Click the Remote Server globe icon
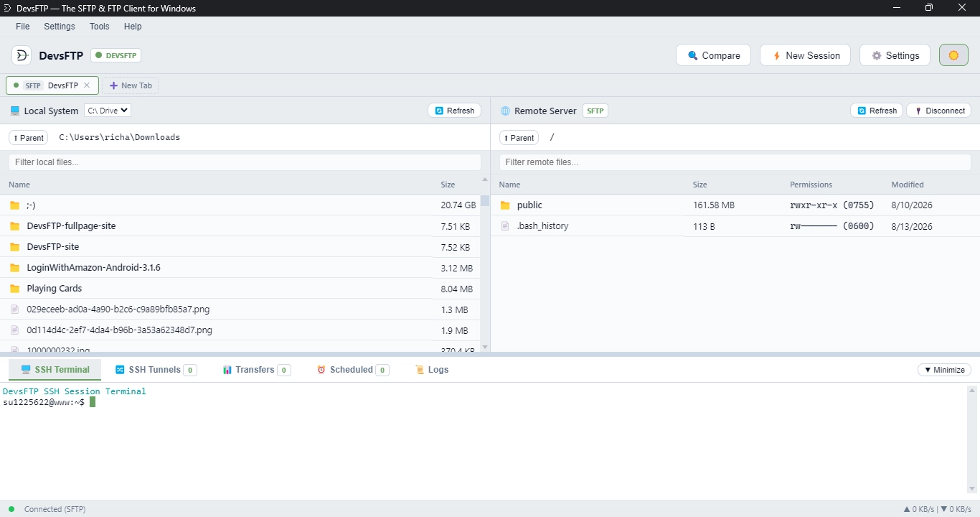This screenshot has width=980, height=517. click(505, 111)
